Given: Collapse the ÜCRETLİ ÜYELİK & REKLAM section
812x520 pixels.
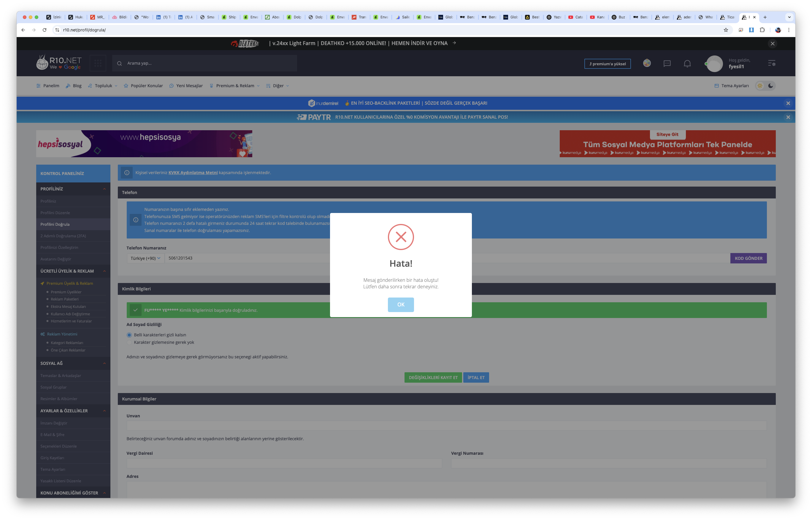Looking at the screenshot, I should 104,271.
